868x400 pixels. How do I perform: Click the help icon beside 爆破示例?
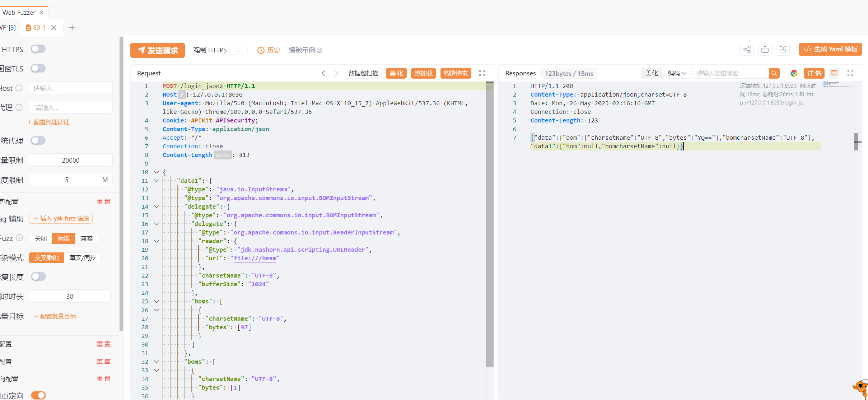coord(319,50)
